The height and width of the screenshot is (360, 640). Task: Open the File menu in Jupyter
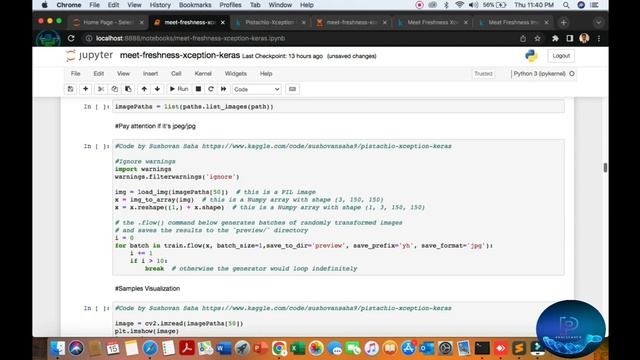[x=76, y=73]
